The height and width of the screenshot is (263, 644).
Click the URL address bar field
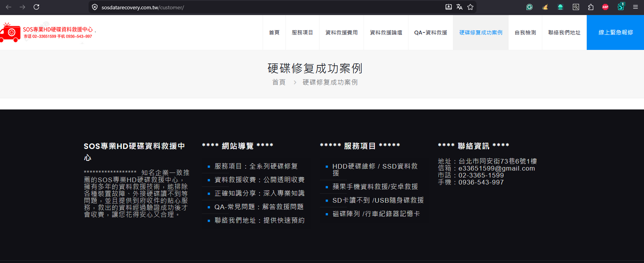[271, 7]
